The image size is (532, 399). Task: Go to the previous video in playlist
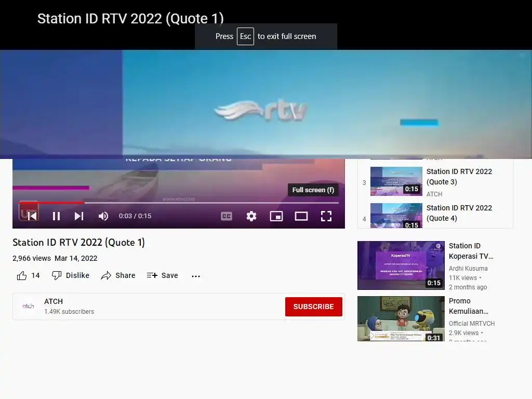[33, 216]
